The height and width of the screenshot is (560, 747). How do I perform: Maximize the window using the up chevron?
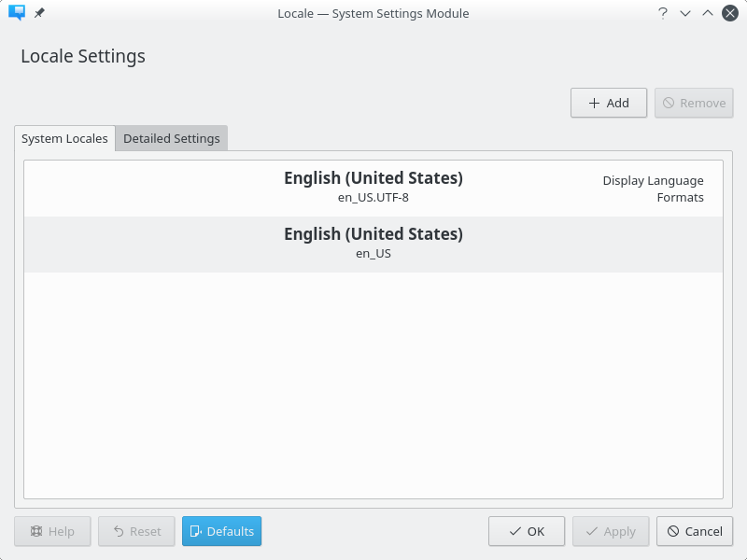pyautogui.click(x=708, y=13)
